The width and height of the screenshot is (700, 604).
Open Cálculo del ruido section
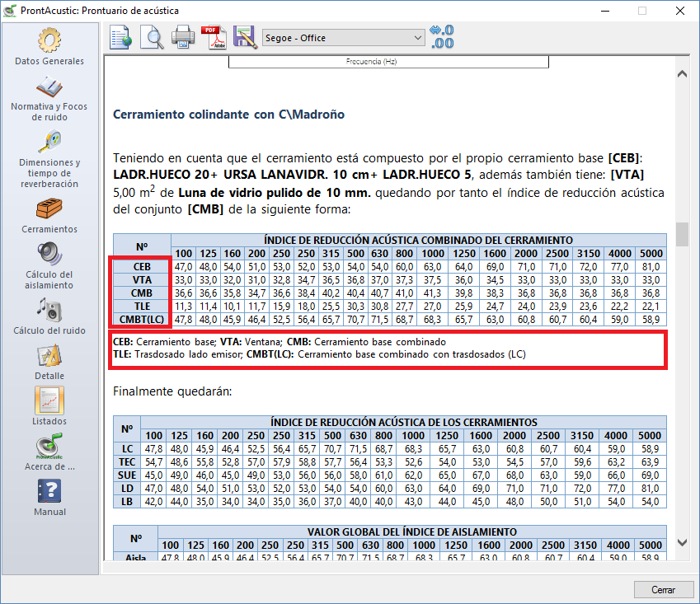coord(49,316)
